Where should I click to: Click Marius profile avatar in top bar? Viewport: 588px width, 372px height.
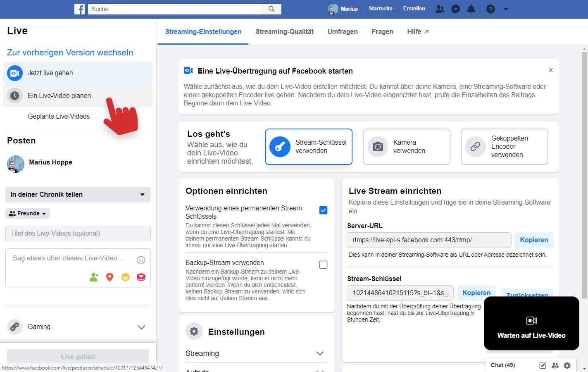point(333,9)
